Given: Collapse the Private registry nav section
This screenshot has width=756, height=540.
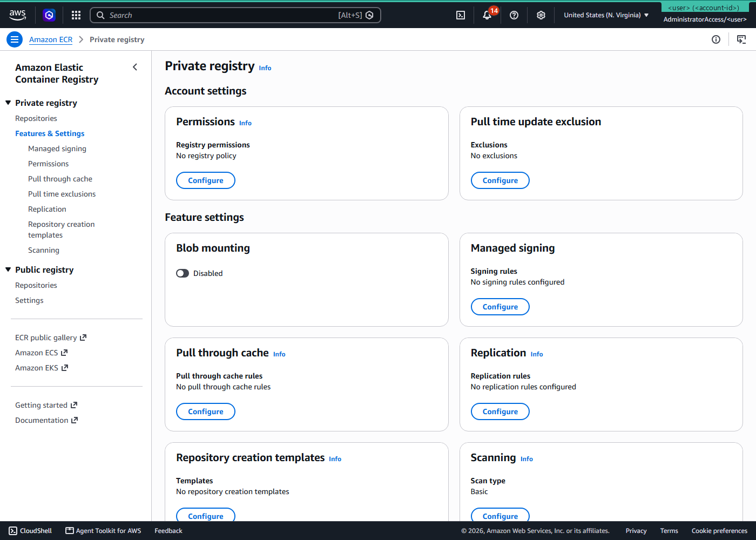Looking at the screenshot, I should click(8, 103).
